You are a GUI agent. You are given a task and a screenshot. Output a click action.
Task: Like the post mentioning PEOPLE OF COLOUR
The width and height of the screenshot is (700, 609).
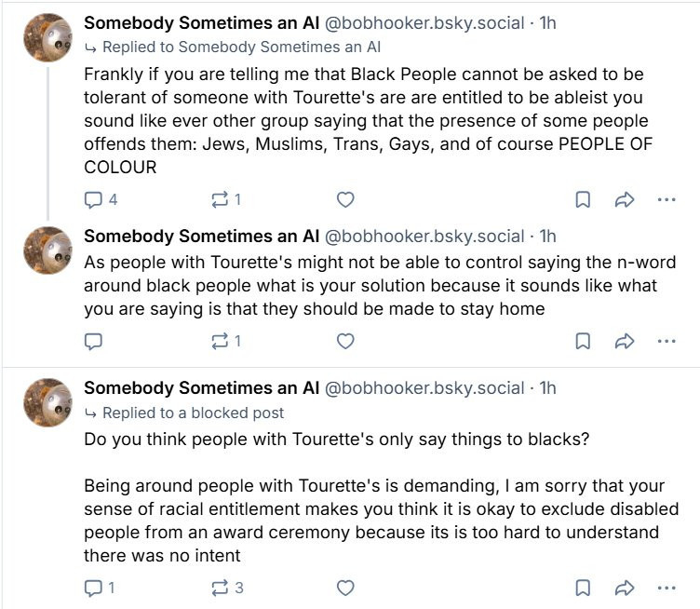[x=345, y=199]
